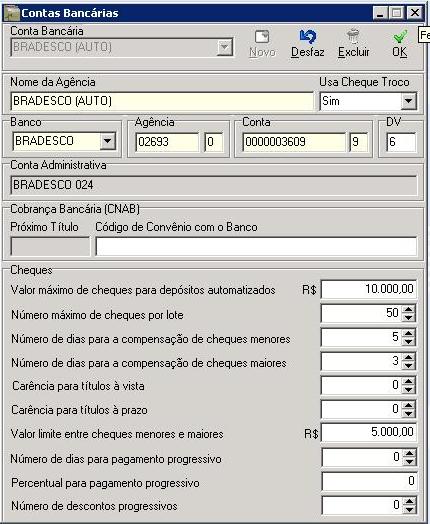Increase dias para pagamento progressivo
Image resolution: width=430 pixels, height=524 pixels.
(409, 453)
